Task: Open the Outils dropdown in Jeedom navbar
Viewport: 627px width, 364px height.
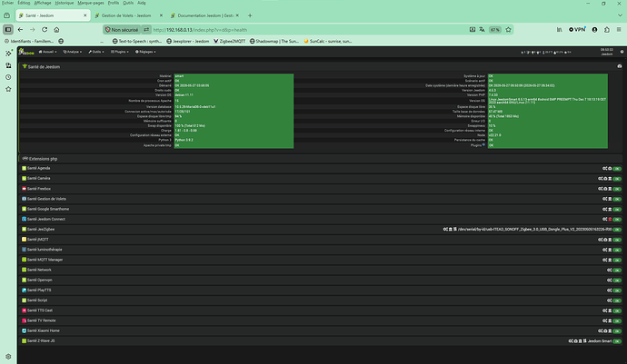Action: (96, 52)
